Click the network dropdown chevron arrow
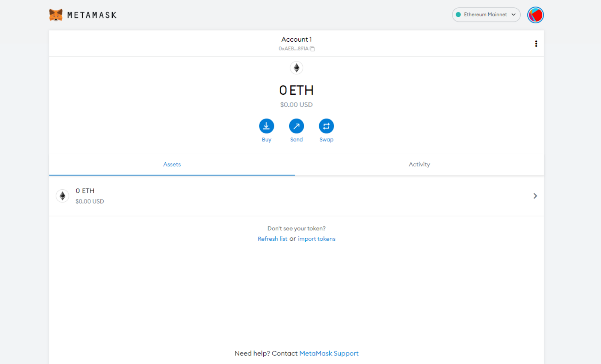Image resolution: width=601 pixels, height=364 pixels. click(513, 15)
